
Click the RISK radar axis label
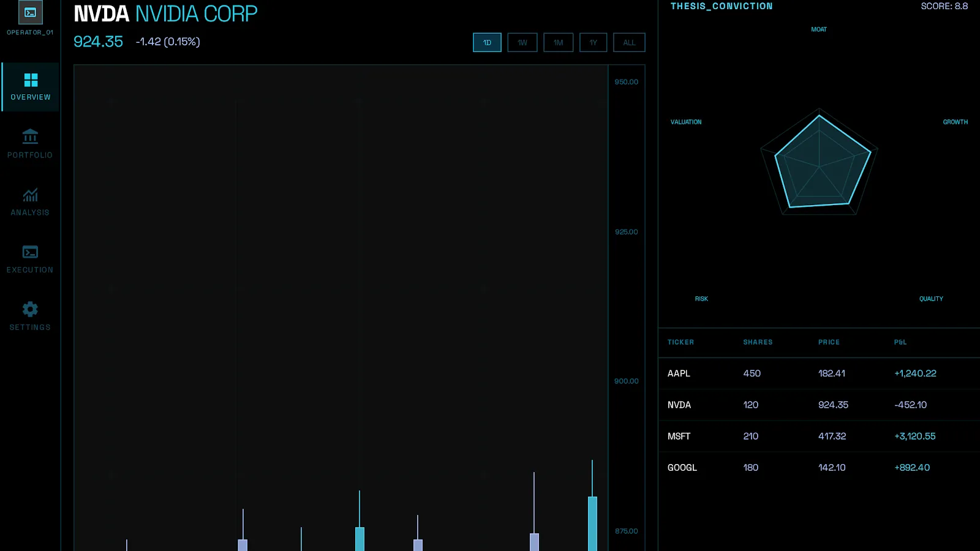click(x=701, y=299)
